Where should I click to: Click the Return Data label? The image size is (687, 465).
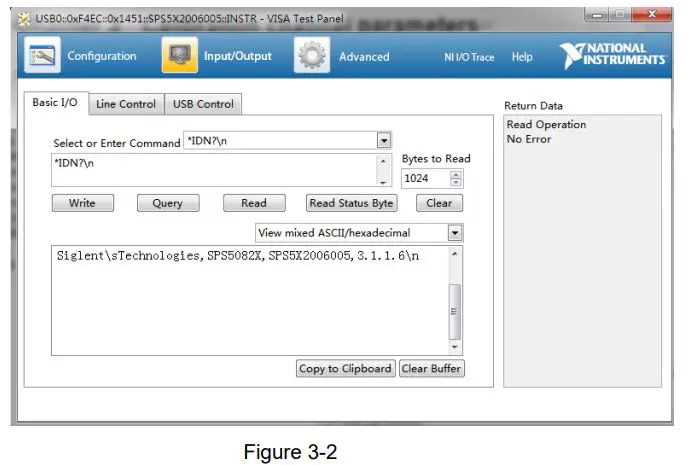coord(533,106)
